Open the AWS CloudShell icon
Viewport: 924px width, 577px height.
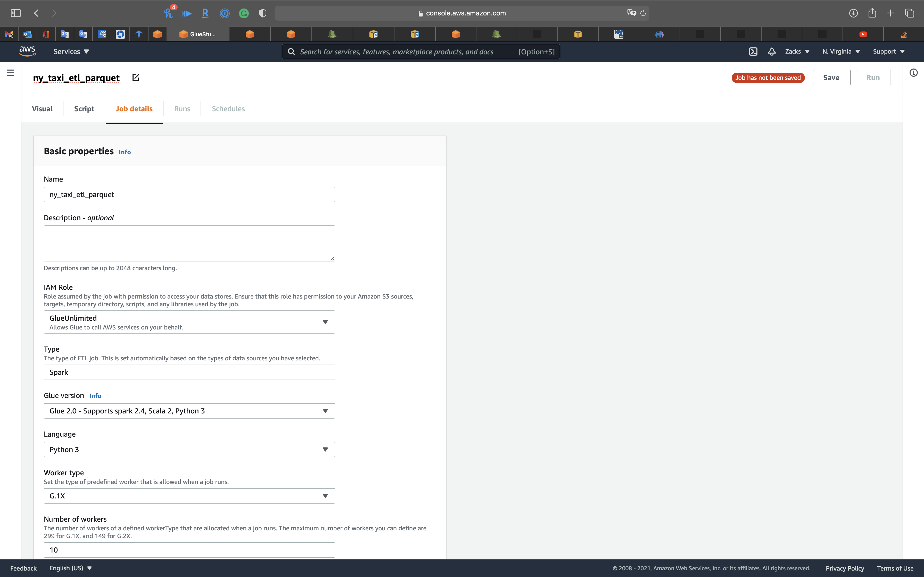pos(753,52)
